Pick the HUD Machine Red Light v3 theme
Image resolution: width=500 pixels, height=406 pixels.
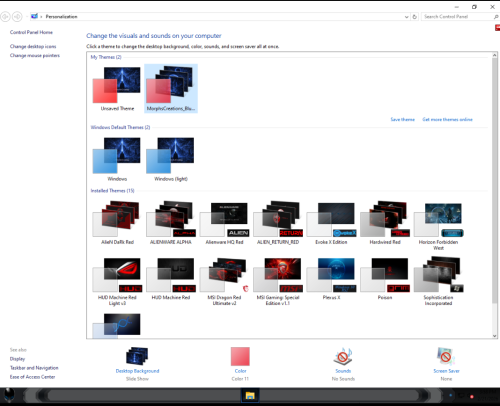tap(117, 281)
